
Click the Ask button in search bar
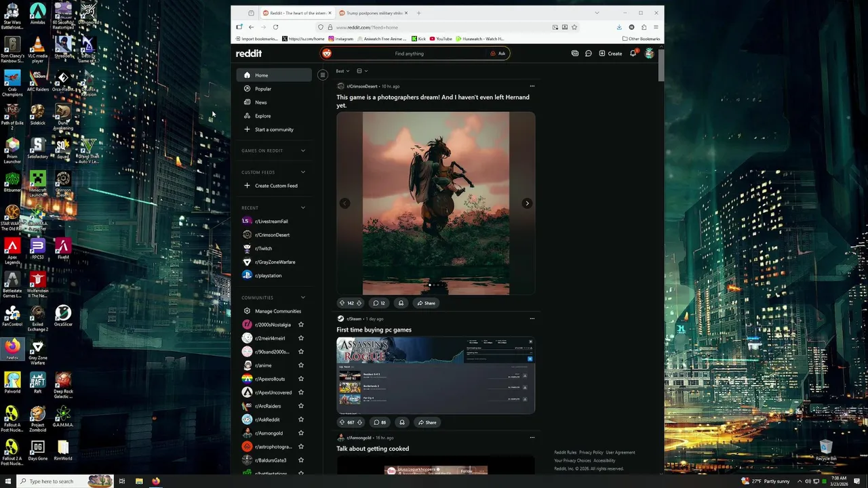[x=498, y=54]
